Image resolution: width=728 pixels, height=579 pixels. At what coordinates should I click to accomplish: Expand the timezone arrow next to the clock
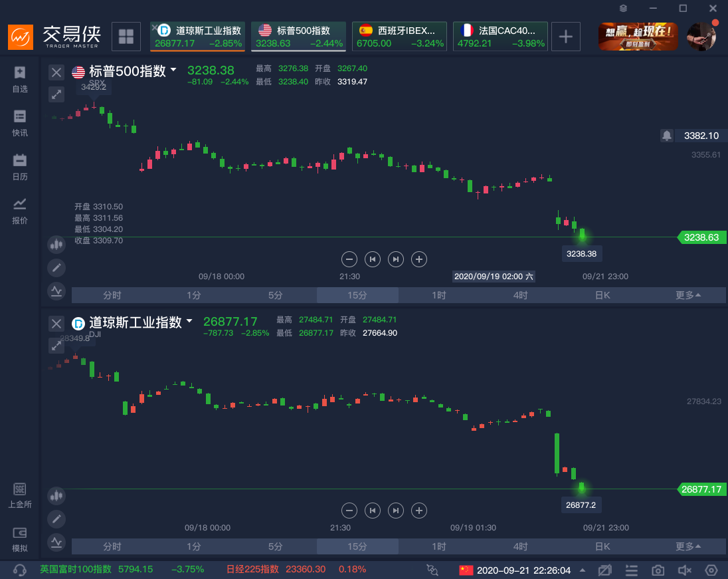pyautogui.click(x=583, y=570)
